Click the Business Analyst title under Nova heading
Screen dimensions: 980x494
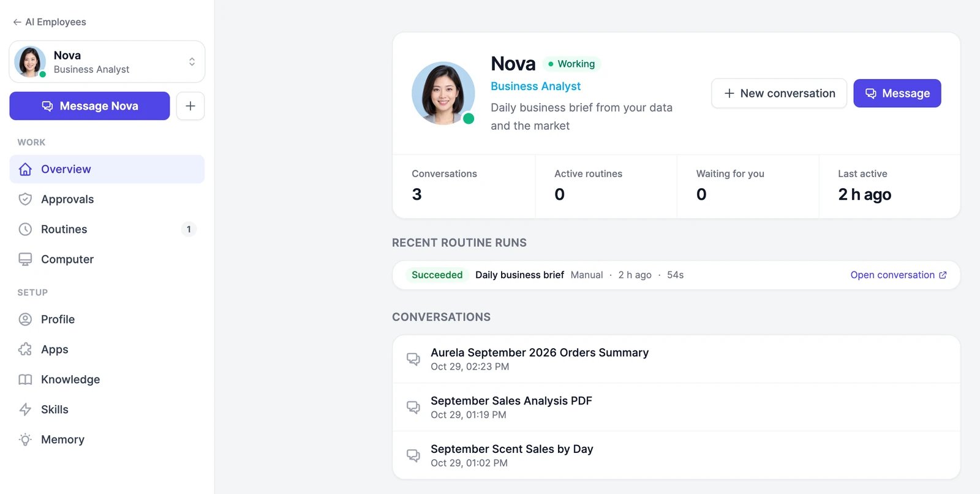[535, 86]
